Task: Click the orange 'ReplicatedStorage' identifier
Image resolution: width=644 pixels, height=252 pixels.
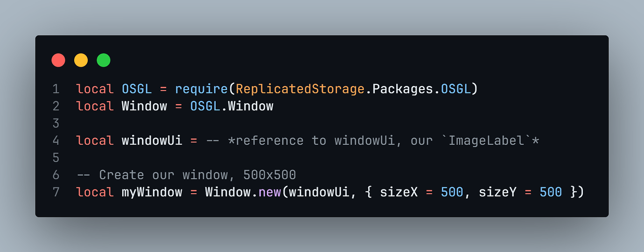Action: pos(300,89)
